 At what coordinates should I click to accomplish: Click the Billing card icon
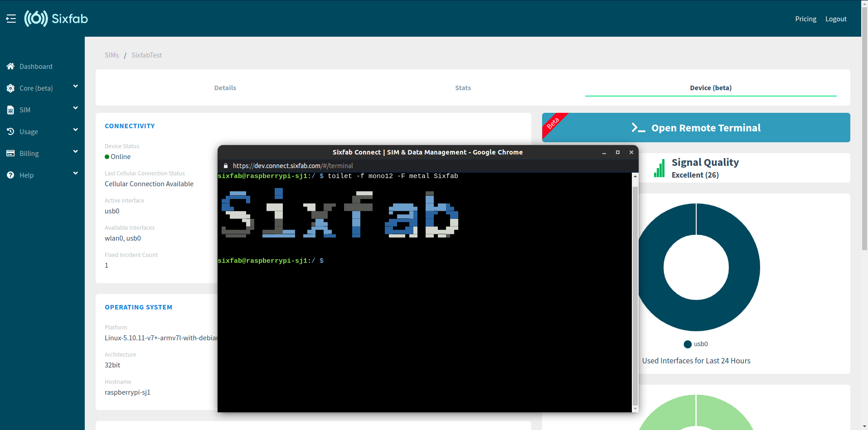pyautogui.click(x=10, y=153)
